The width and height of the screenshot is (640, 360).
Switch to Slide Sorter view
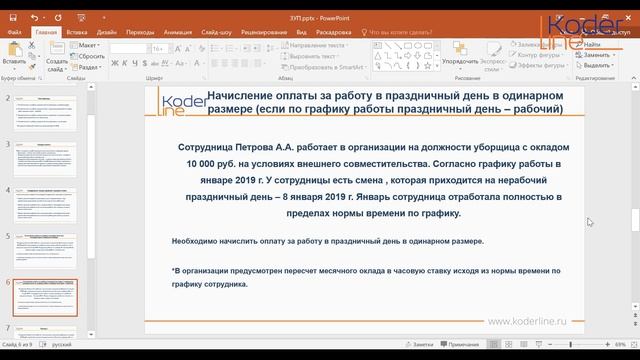509,344
